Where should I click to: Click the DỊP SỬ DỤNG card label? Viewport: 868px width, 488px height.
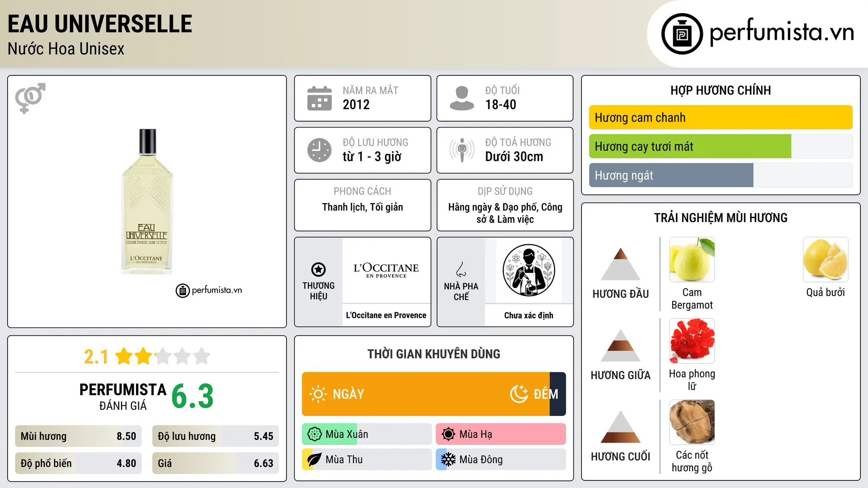click(x=505, y=191)
